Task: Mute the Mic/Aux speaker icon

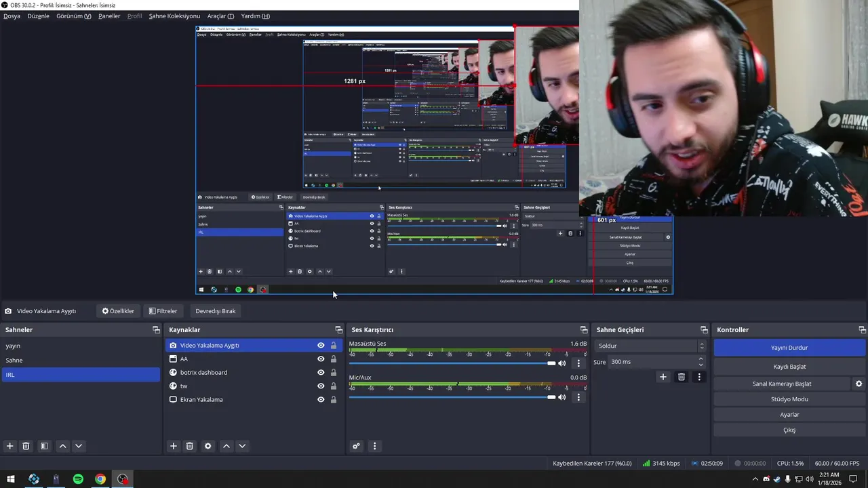Action: coord(561,397)
